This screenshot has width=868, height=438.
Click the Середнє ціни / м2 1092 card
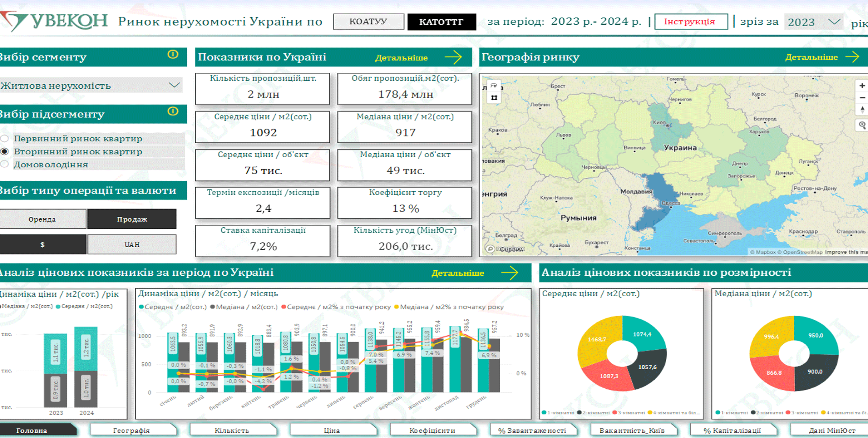(x=263, y=127)
